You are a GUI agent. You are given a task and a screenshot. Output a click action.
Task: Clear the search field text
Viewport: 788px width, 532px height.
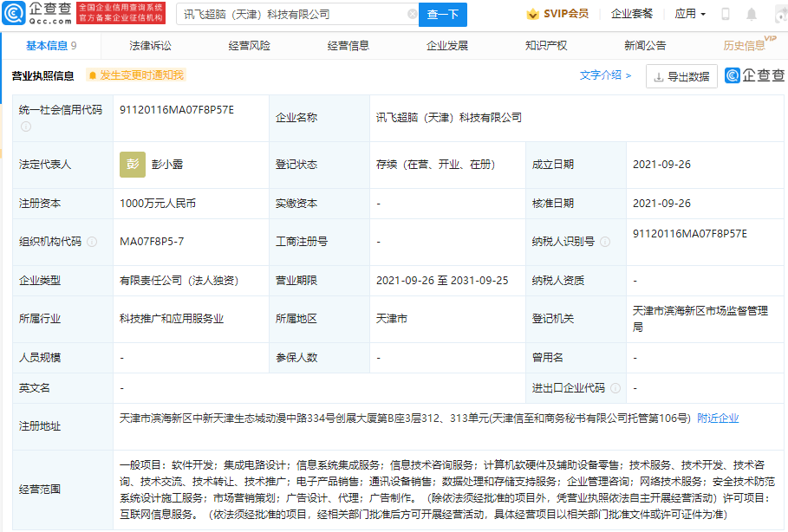[412, 14]
